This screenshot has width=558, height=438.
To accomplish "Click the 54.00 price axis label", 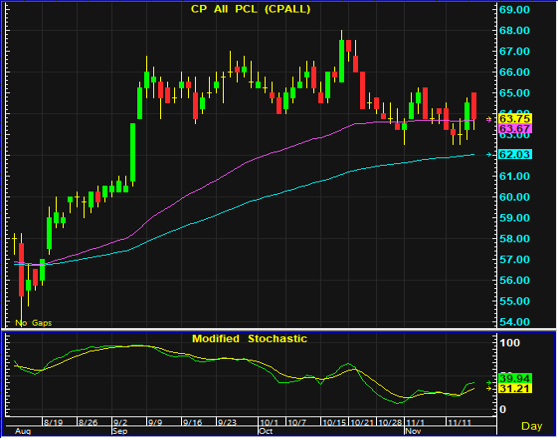I will (x=514, y=322).
